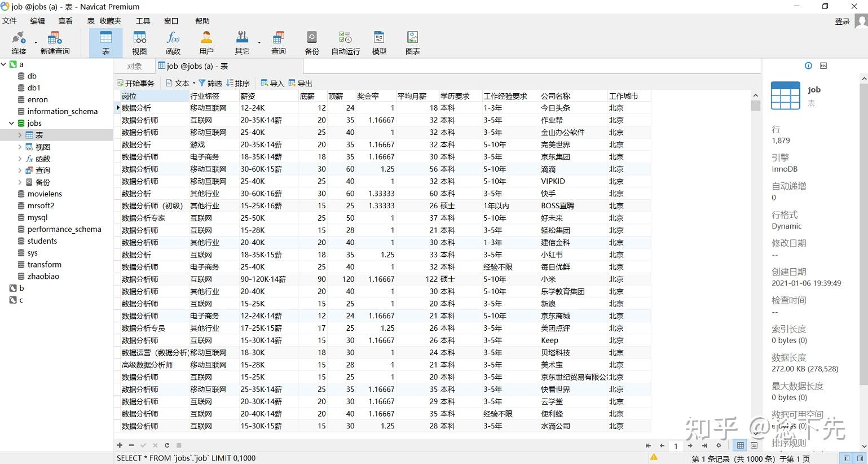Viewport: 868px width, 464px height.
Task: Select connection b in the tree
Action: [21, 288]
